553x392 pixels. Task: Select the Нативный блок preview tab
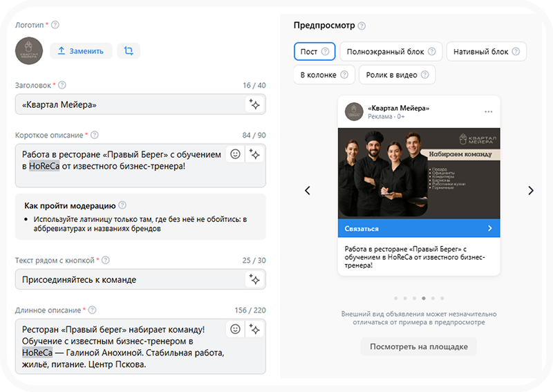tap(487, 52)
